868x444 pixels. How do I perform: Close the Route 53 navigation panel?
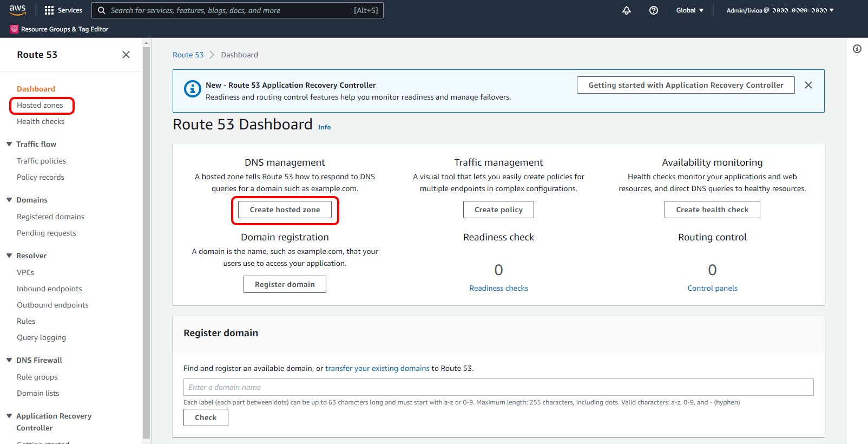pyautogui.click(x=126, y=55)
